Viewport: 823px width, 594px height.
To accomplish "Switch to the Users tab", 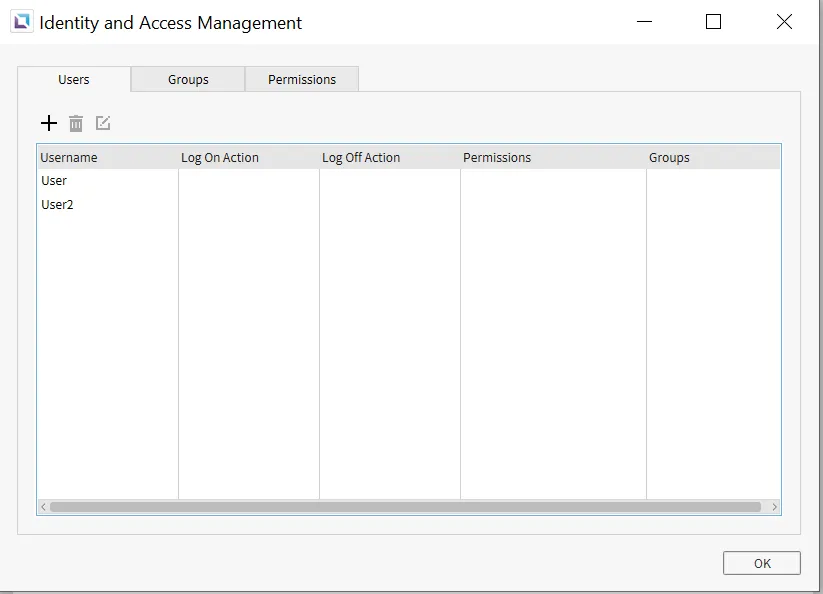I will pos(74,80).
